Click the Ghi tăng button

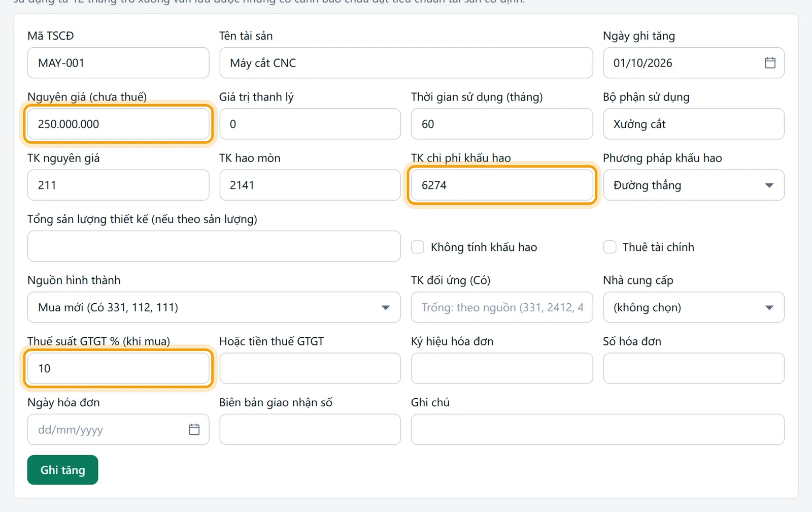coord(62,470)
